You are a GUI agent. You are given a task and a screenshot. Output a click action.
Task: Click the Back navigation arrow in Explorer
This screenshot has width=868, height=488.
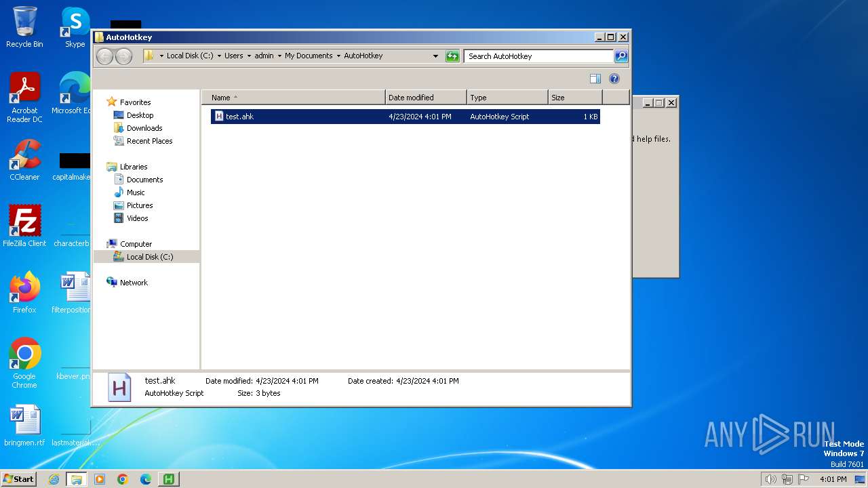click(x=104, y=56)
